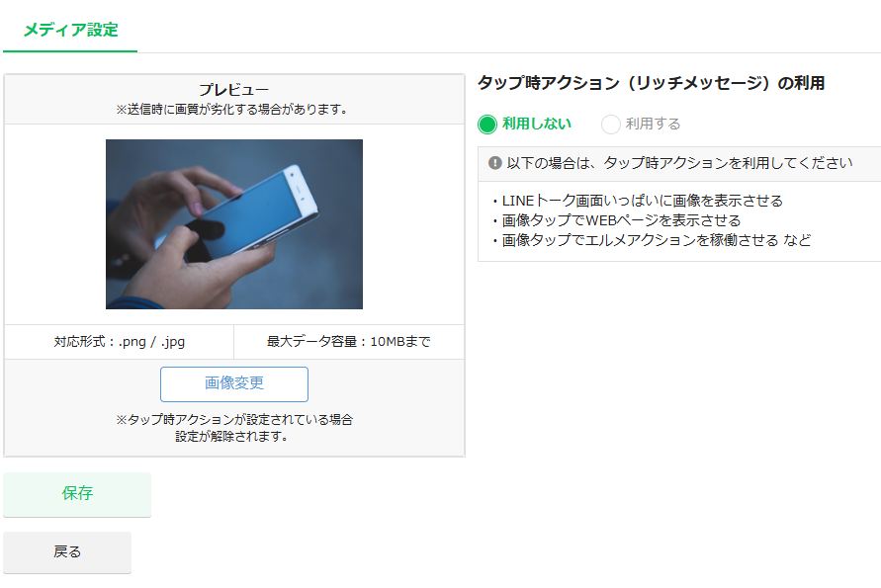Select the 利用しない radio button
The height and width of the screenshot is (588, 881).
pos(487,125)
